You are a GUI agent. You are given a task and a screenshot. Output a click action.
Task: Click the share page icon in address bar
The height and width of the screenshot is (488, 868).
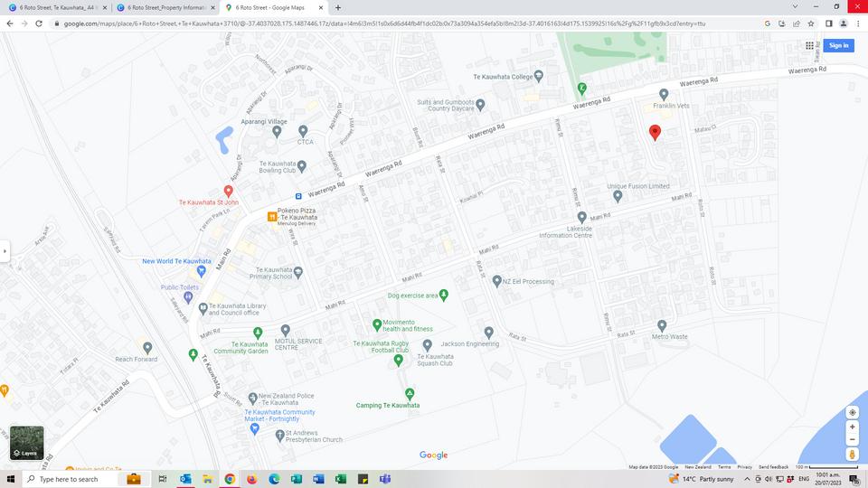click(x=796, y=23)
